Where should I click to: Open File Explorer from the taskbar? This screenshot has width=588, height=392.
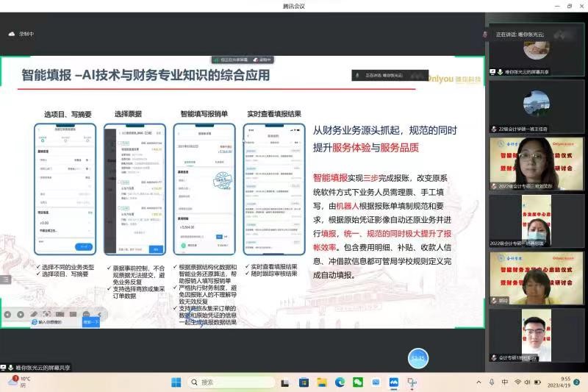pos(321,382)
